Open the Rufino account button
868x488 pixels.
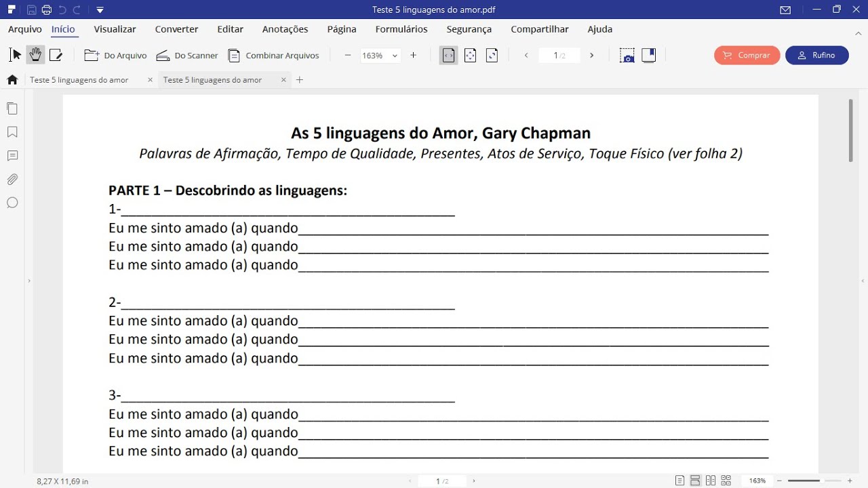pos(817,56)
